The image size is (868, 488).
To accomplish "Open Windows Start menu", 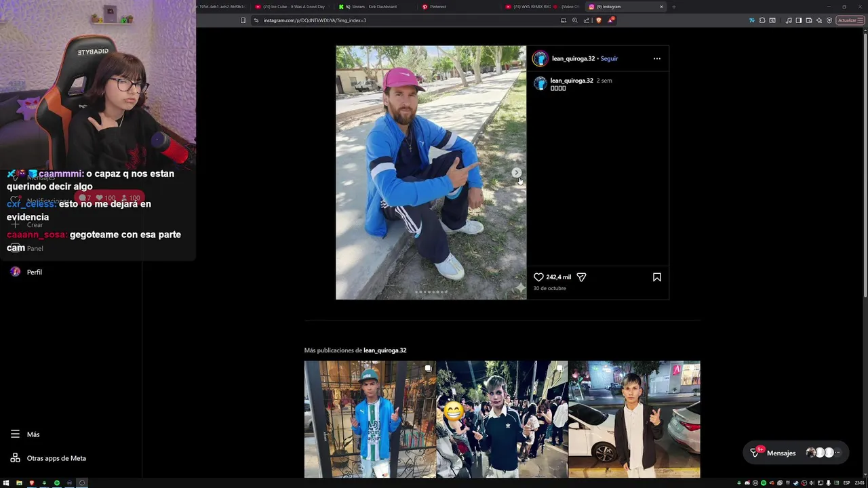I will point(6,483).
